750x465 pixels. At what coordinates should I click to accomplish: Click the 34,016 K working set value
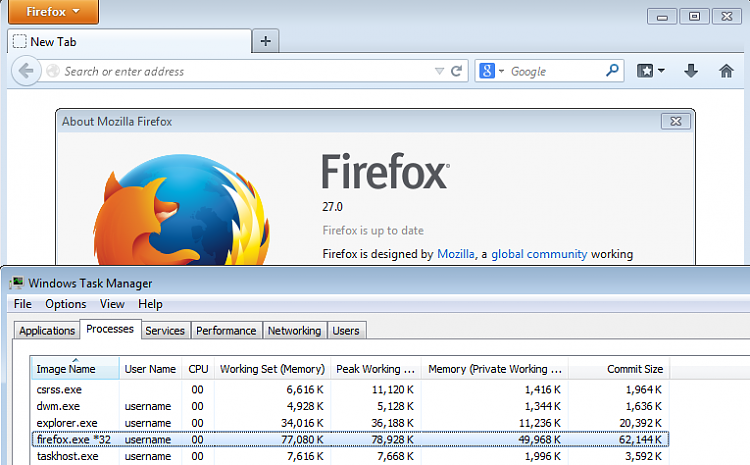click(x=302, y=423)
